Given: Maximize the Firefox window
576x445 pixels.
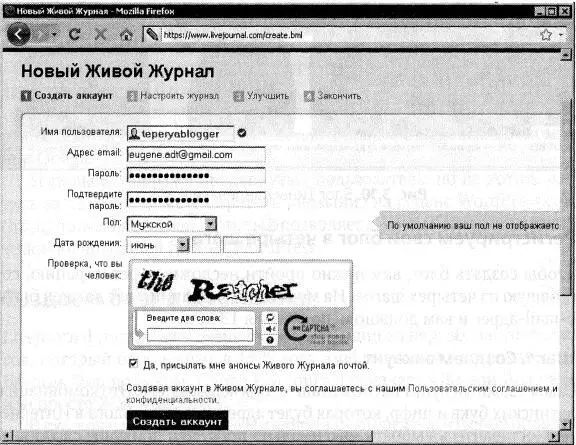Looking at the screenshot, I should pos(551,11).
